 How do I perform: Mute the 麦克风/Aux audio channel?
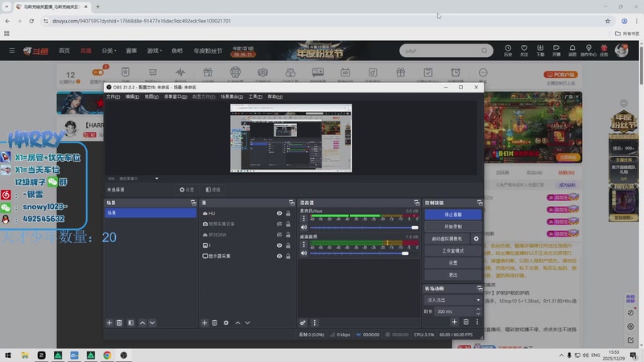304,228
